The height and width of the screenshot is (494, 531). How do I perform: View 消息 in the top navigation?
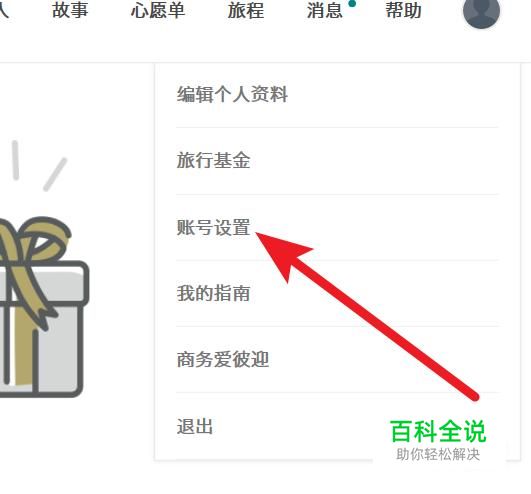(324, 10)
